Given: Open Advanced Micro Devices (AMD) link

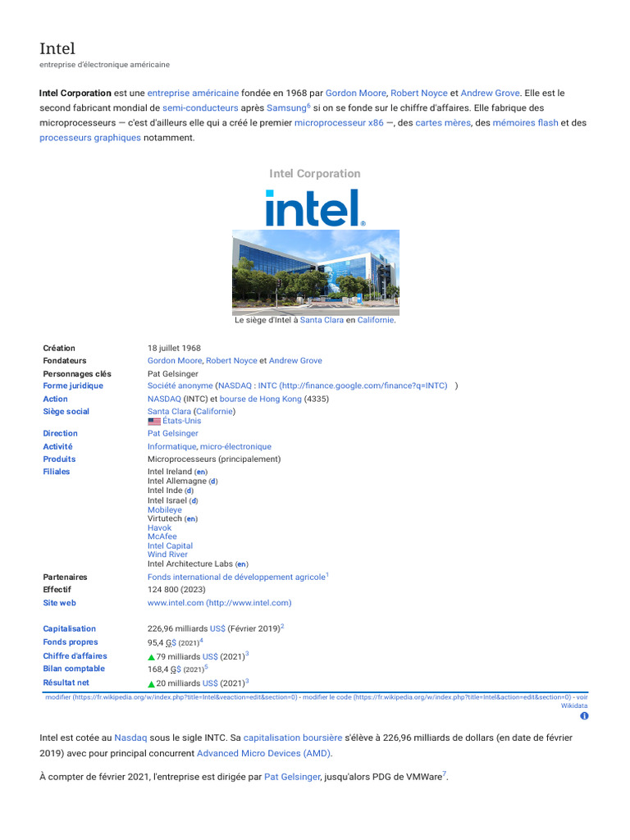Looking at the screenshot, I should coord(263,754).
